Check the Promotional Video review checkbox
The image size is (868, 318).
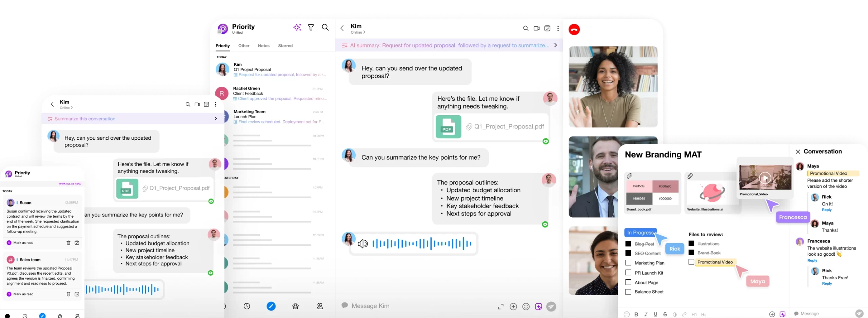(x=691, y=262)
